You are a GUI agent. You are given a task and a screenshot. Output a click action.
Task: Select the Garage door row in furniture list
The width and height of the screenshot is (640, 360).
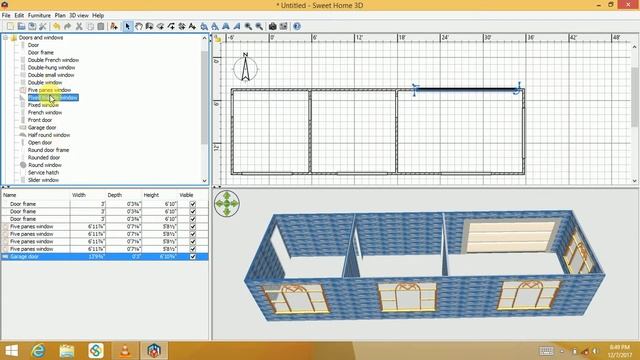tap(105, 257)
